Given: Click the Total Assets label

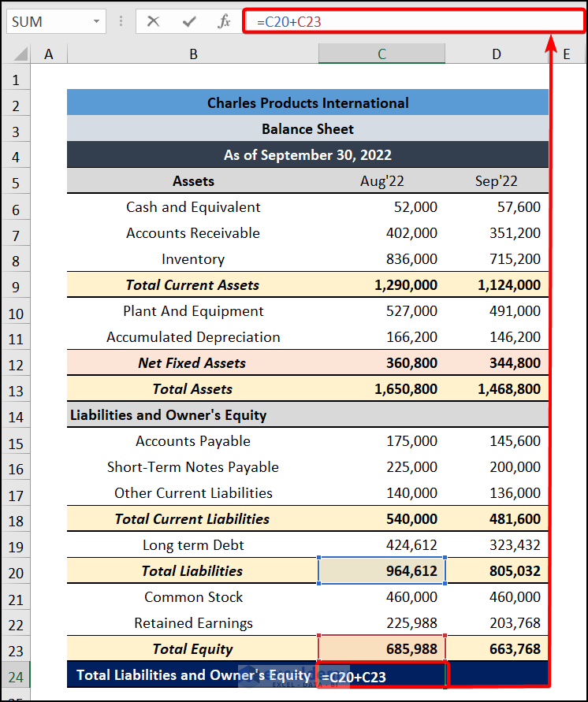Looking at the screenshot, I should 192,388.
